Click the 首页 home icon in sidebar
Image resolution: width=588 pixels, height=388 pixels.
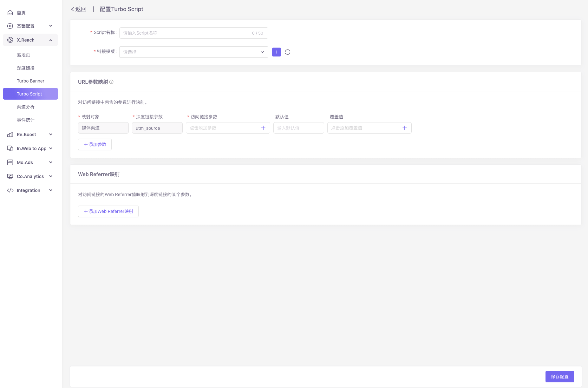(10, 13)
